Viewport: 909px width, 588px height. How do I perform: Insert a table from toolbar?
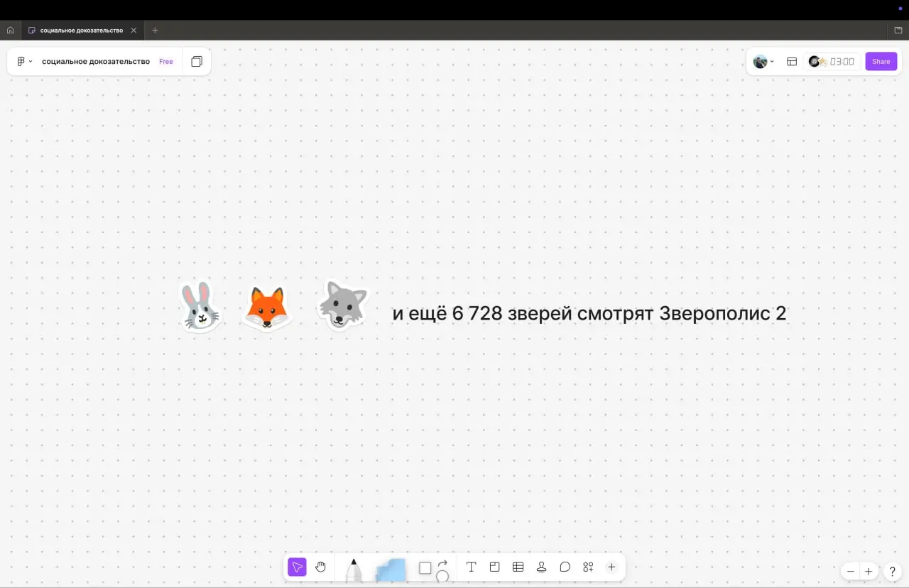518,567
